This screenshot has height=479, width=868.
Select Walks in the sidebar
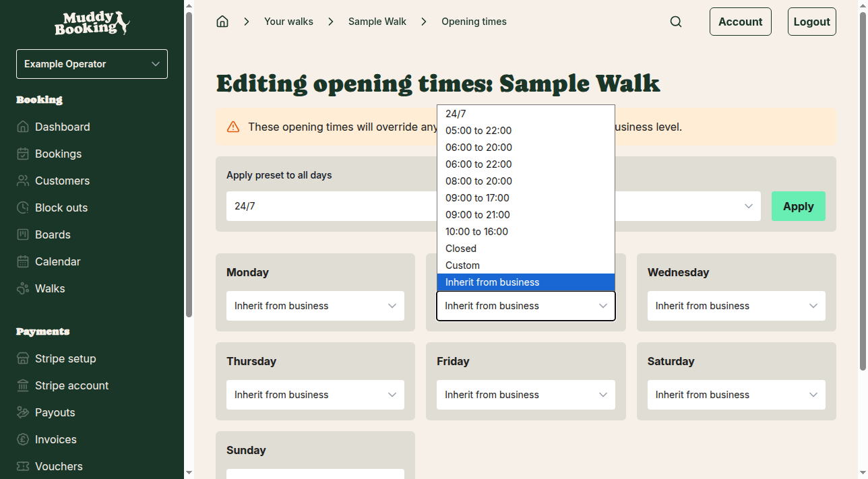(49, 288)
